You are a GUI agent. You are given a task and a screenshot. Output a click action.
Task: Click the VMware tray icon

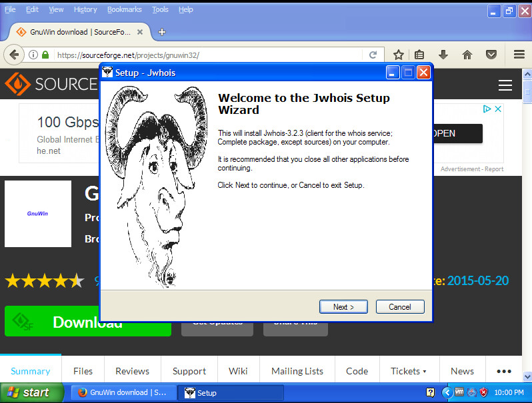[x=459, y=392]
